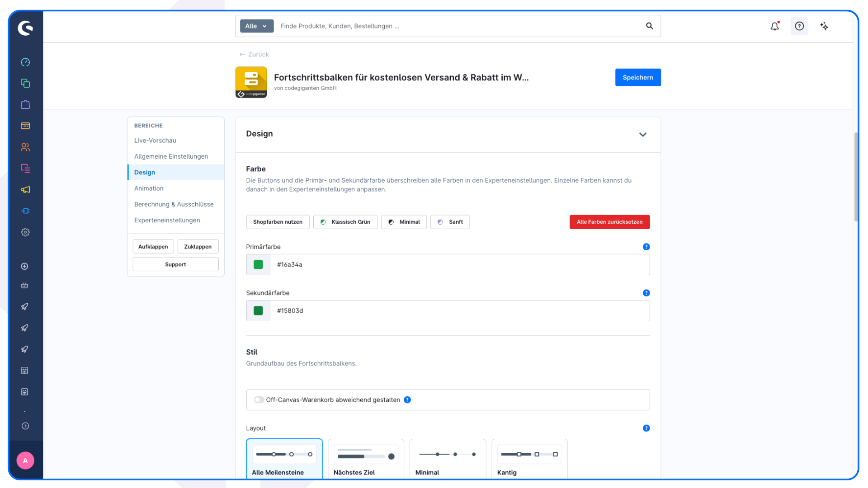868x488 pixels.
Task: Apply the Klassisch Grün color preset
Action: 345,222
